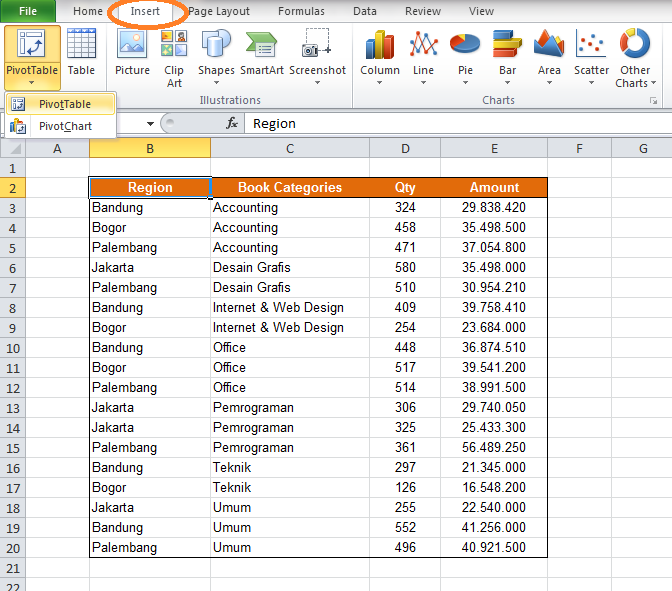Select column D header

(405, 148)
